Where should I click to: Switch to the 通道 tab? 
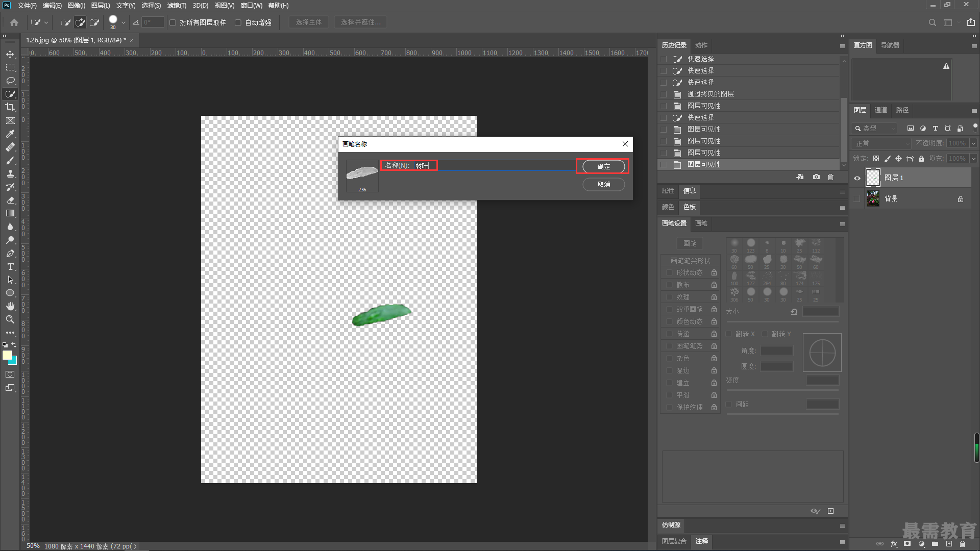point(880,110)
